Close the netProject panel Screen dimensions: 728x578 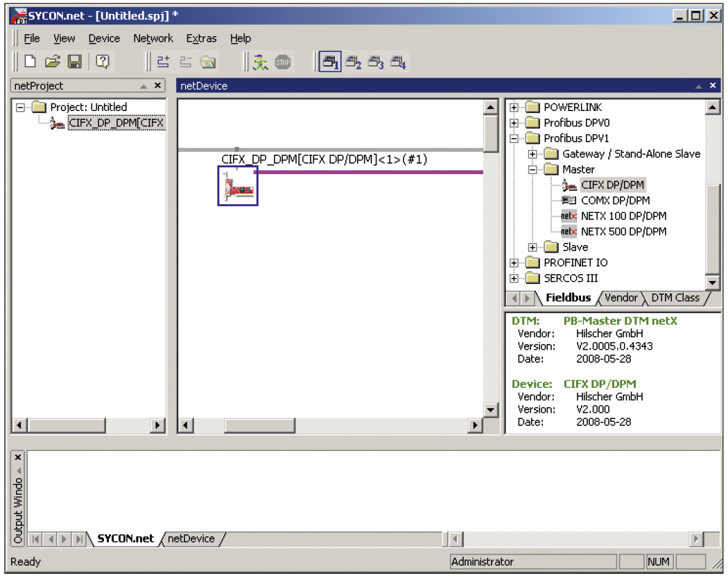158,85
